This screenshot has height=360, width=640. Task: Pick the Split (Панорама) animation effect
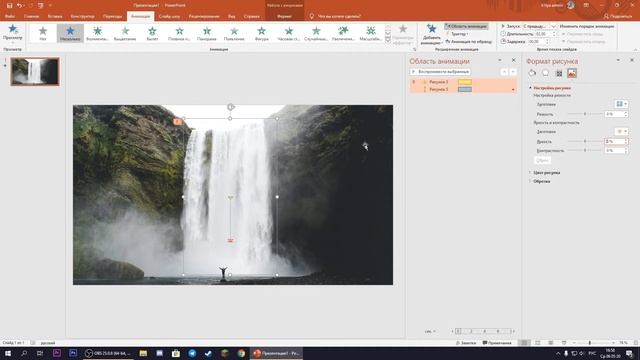point(207,33)
